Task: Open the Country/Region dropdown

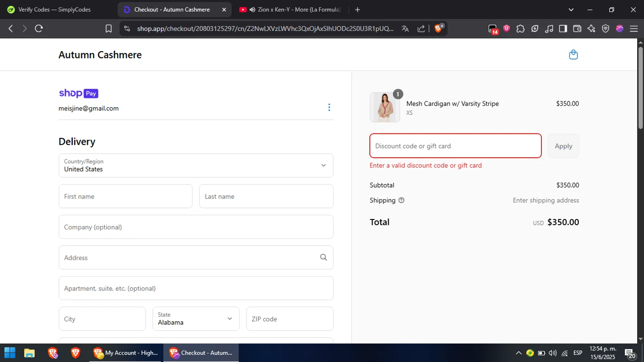Action: (x=196, y=165)
